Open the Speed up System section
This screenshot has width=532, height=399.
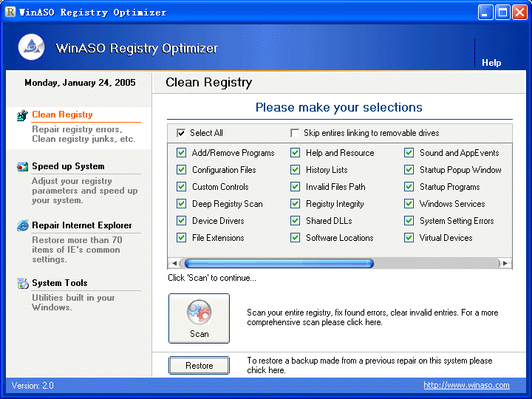pos(68,166)
